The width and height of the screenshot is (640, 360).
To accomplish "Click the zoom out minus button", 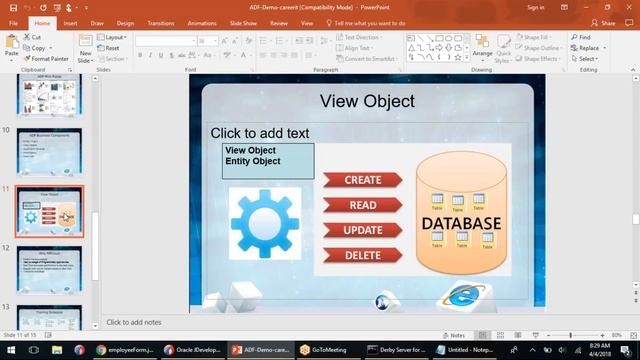I will tap(549, 335).
